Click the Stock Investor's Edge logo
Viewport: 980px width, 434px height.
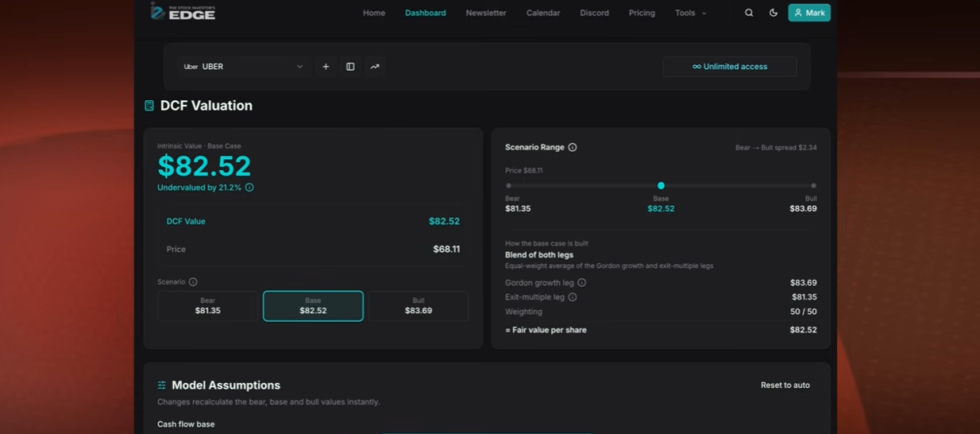click(x=183, y=11)
